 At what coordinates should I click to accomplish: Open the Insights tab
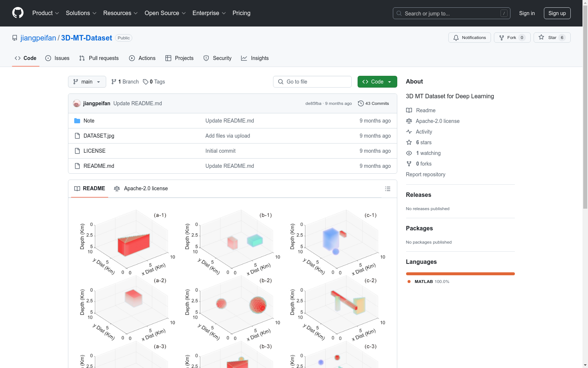255,58
